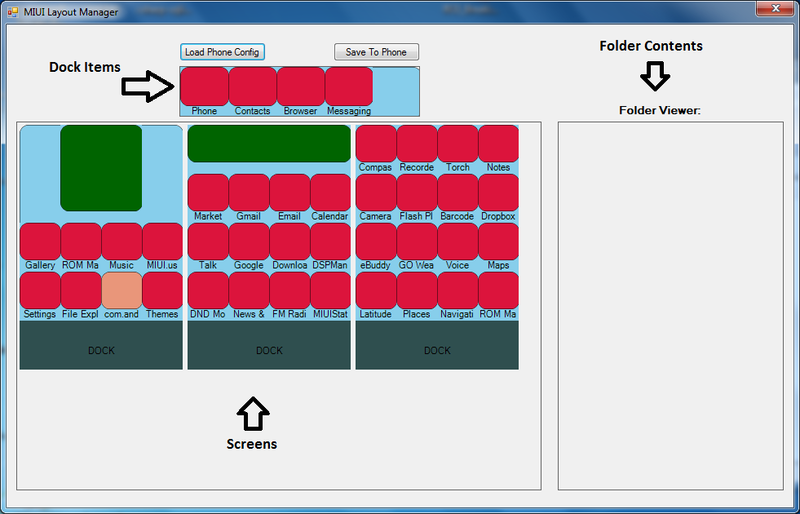Select the Torch app icon

457,143
